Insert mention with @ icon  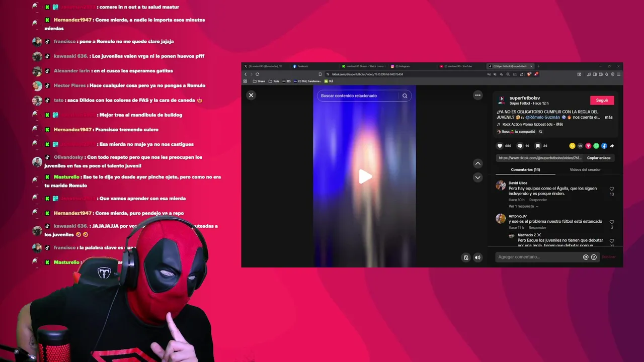[x=586, y=257]
